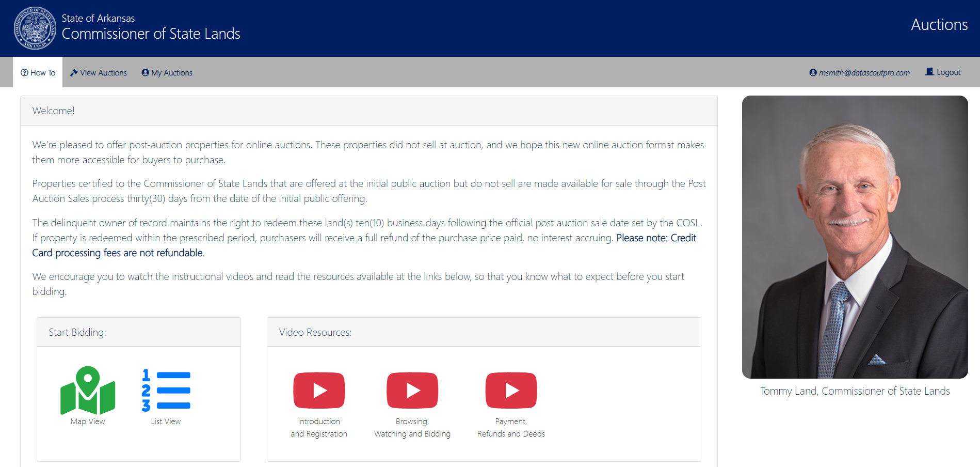Open the How To tab
Screen dimensions: 980x467
tap(38, 73)
